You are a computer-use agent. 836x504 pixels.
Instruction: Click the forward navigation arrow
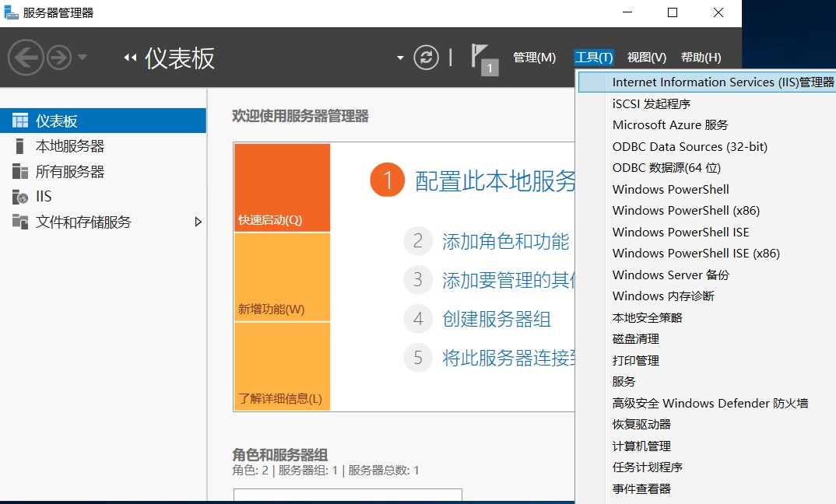pyautogui.click(x=59, y=58)
